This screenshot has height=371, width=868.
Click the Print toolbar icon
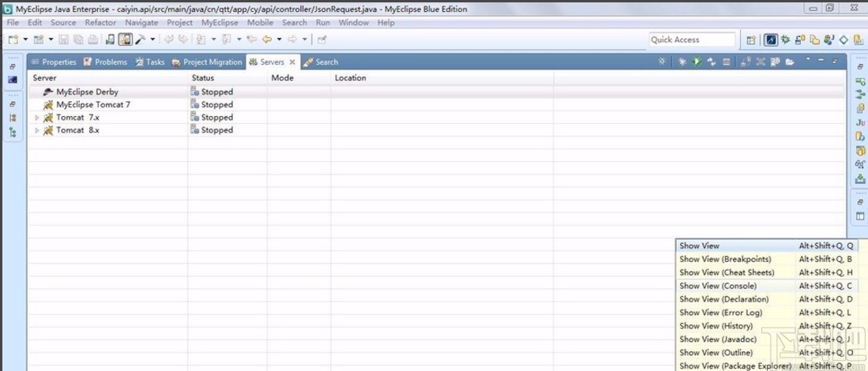tap(93, 39)
